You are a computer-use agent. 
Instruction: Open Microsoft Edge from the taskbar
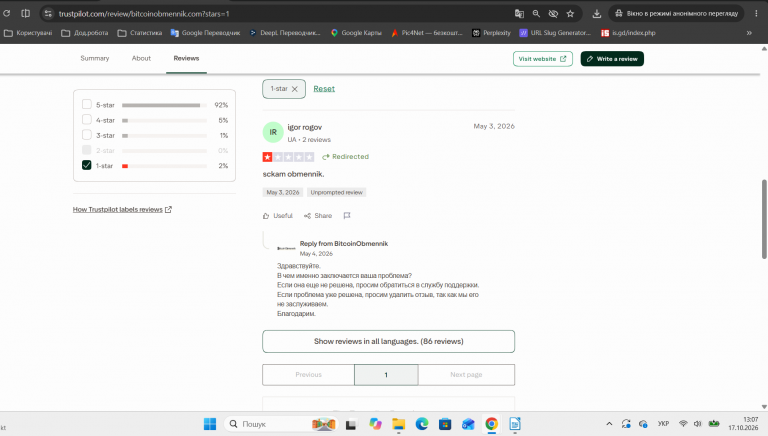(422, 424)
